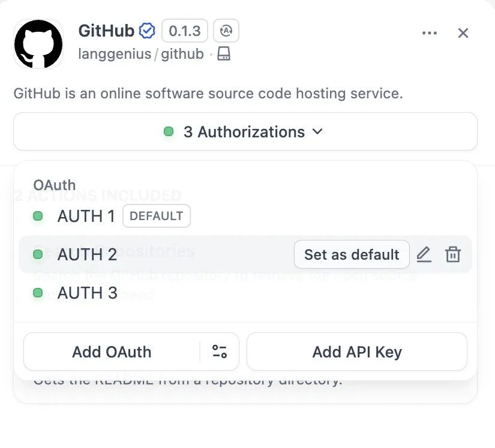Select the AUTH 2 credential
Screen dimensions: 495x448
87,254
